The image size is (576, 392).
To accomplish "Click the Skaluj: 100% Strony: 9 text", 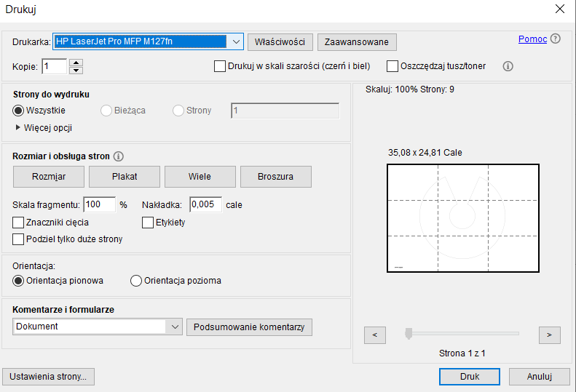I will [x=409, y=89].
